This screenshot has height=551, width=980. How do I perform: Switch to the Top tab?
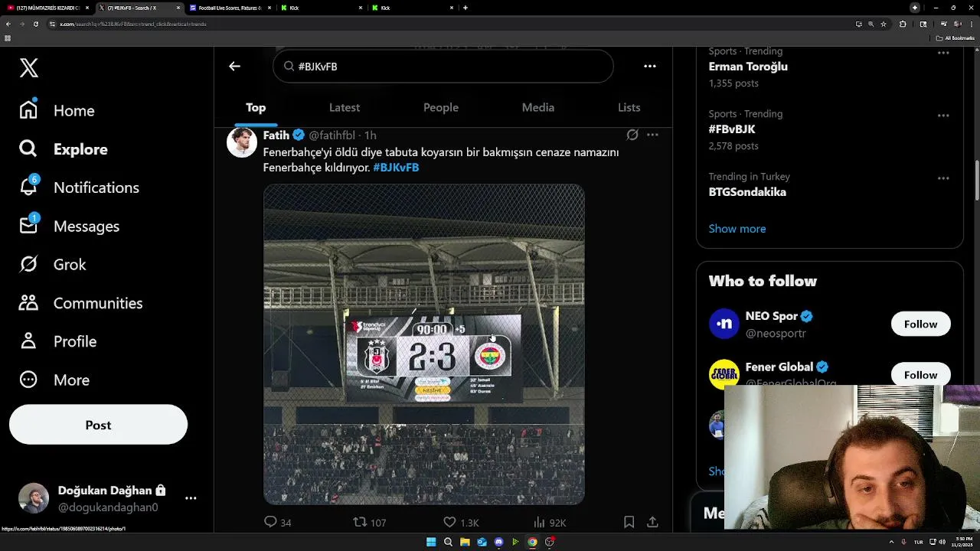point(256,108)
